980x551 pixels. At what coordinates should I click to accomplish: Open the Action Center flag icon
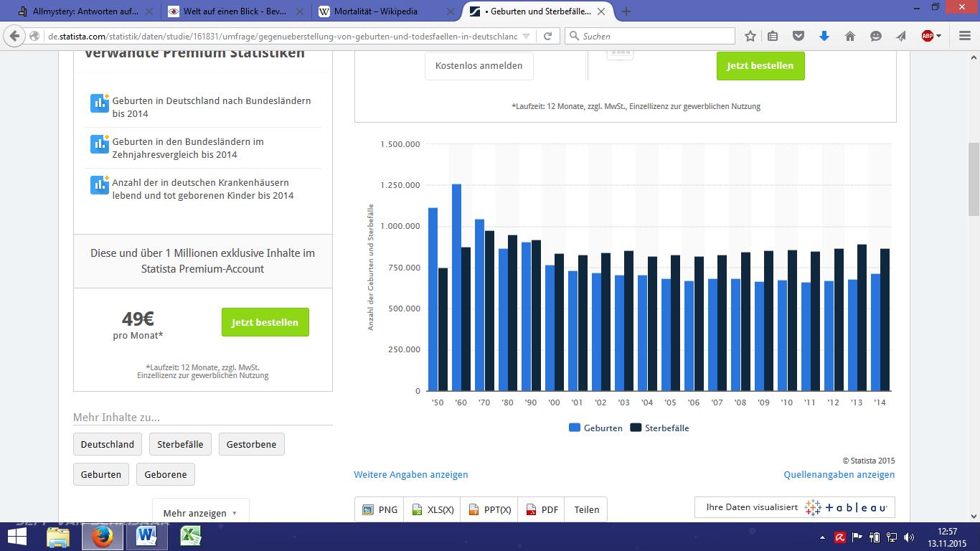(858, 537)
